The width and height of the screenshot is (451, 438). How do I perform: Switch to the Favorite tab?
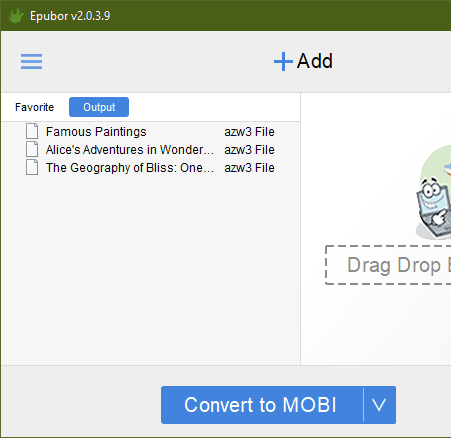[34, 107]
